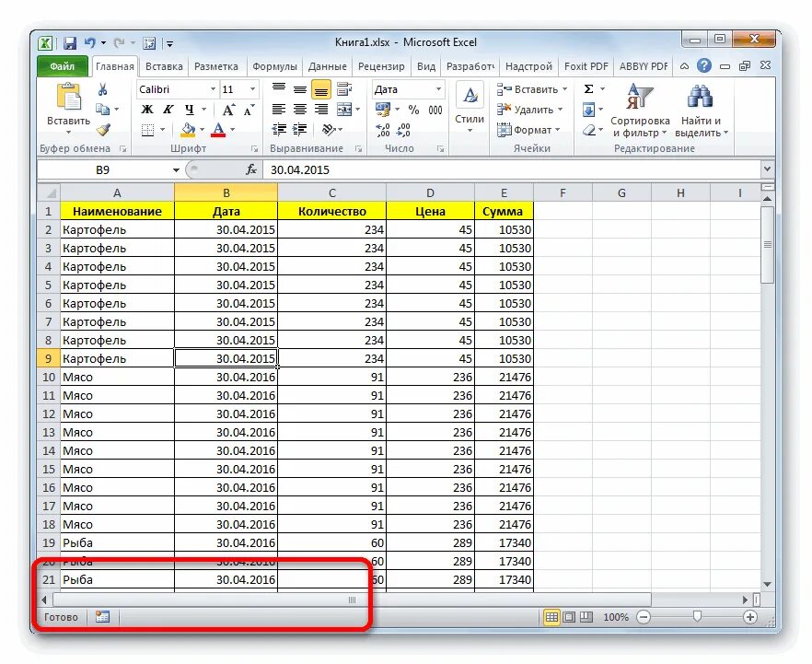Click the Copy icon in clipboard group

[x=102, y=110]
